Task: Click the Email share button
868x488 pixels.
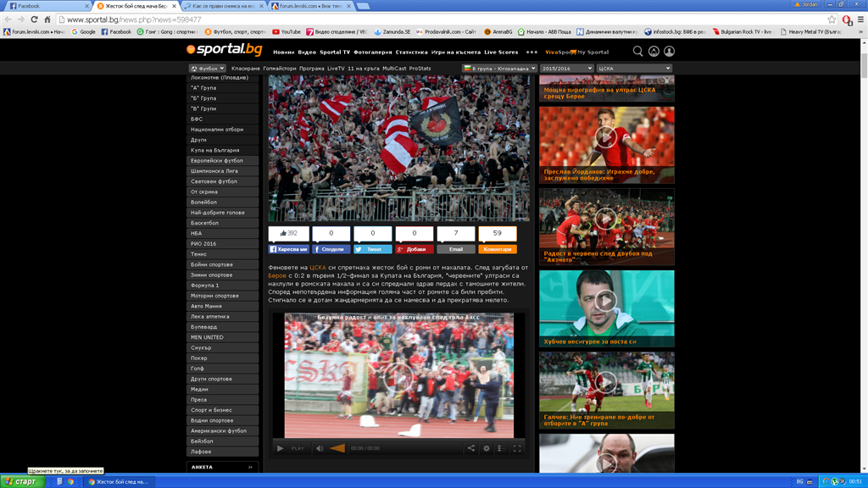Action: pos(455,250)
